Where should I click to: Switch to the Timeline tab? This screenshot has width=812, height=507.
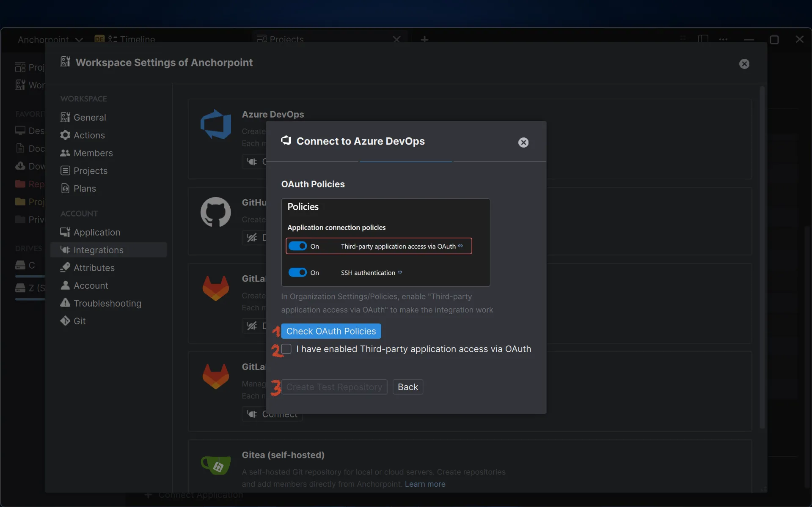132,39
